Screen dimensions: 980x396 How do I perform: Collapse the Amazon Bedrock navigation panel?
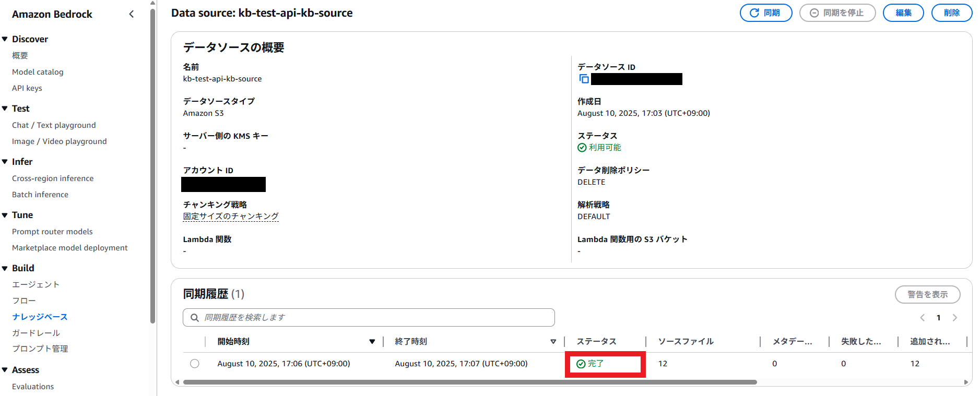click(x=132, y=14)
